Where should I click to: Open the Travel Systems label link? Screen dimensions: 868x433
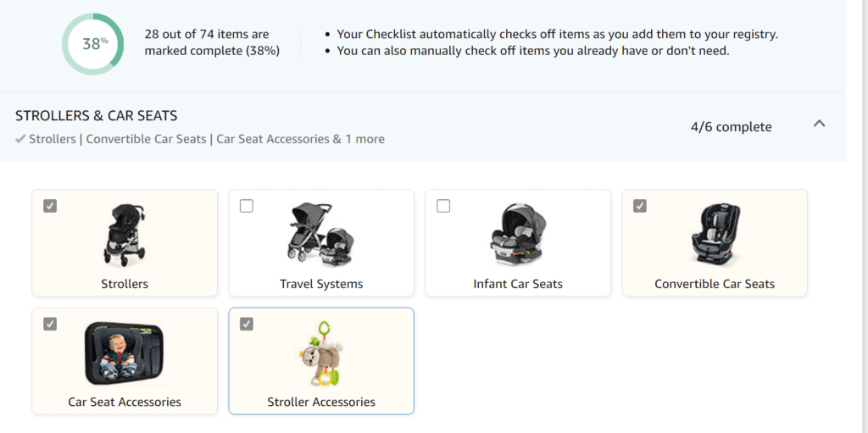pos(321,284)
